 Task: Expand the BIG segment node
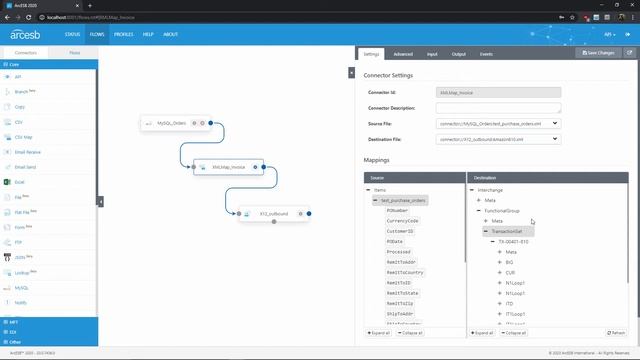pos(500,262)
